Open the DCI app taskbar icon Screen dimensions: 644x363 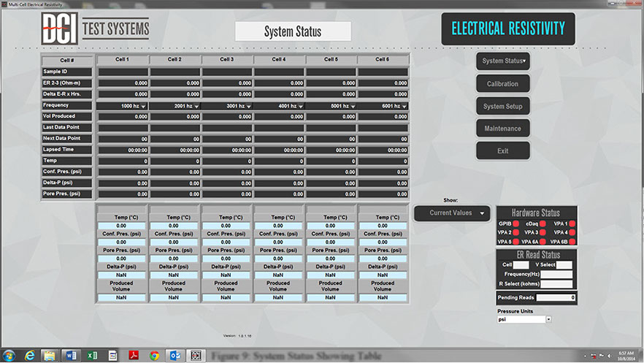click(195, 356)
